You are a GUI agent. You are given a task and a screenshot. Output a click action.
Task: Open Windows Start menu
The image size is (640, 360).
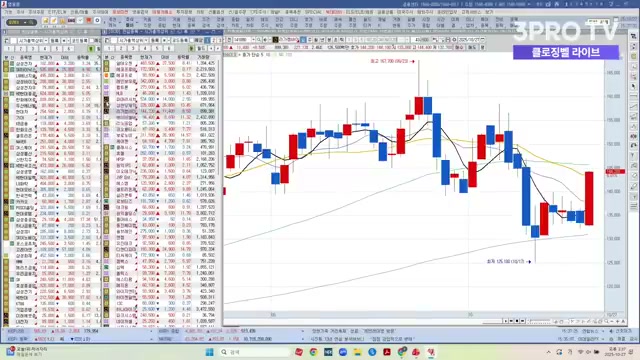[209, 352]
